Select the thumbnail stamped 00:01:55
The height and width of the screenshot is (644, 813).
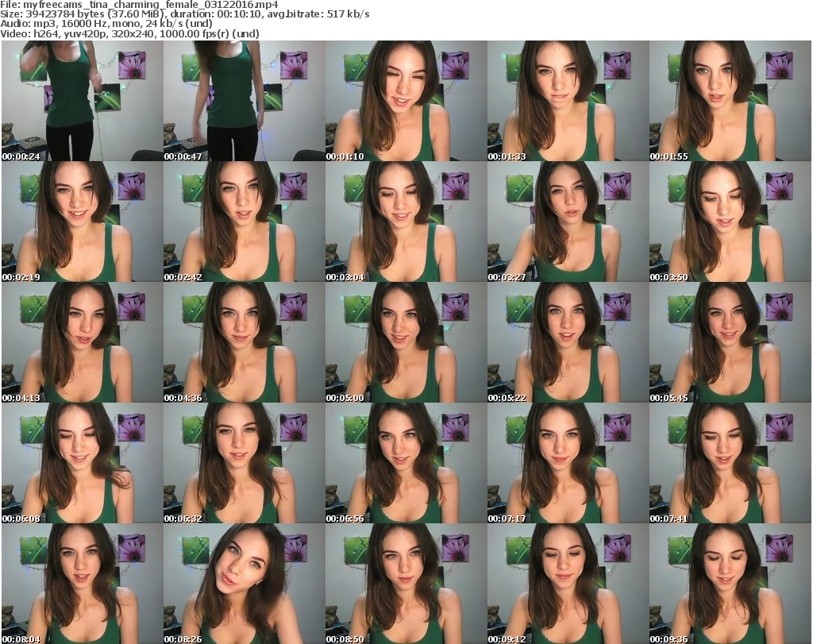tap(730, 101)
